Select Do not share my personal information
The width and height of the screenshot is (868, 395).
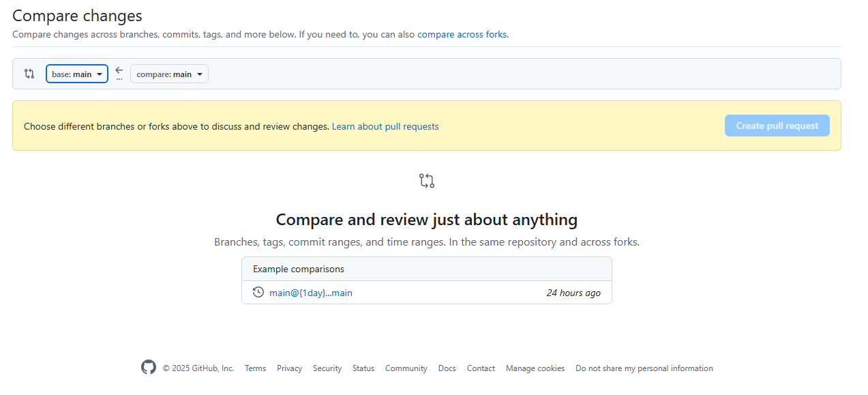click(x=644, y=368)
